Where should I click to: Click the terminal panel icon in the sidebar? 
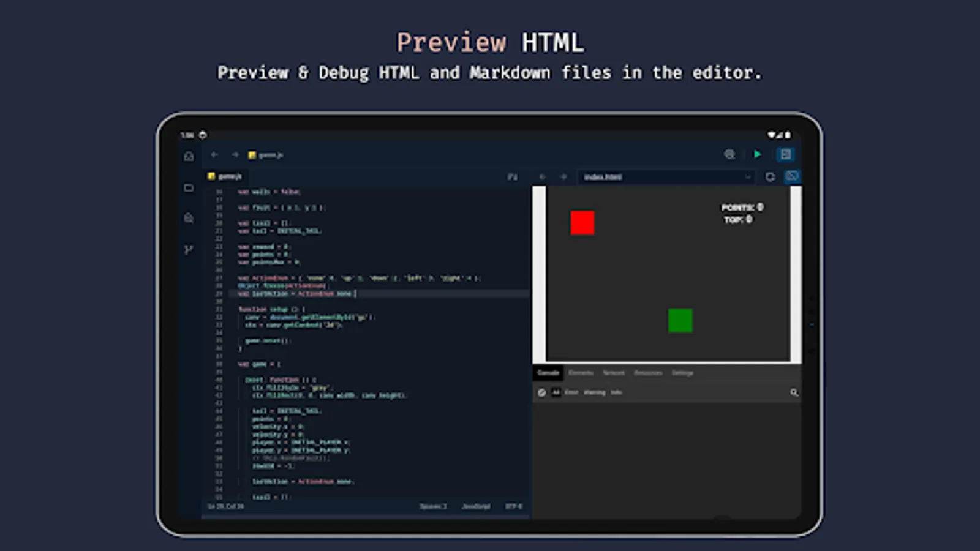pos(188,188)
